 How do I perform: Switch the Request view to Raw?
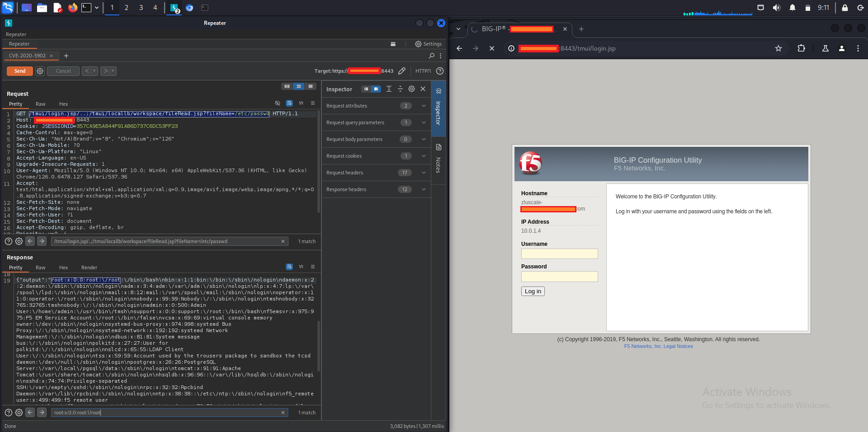coord(41,104)
